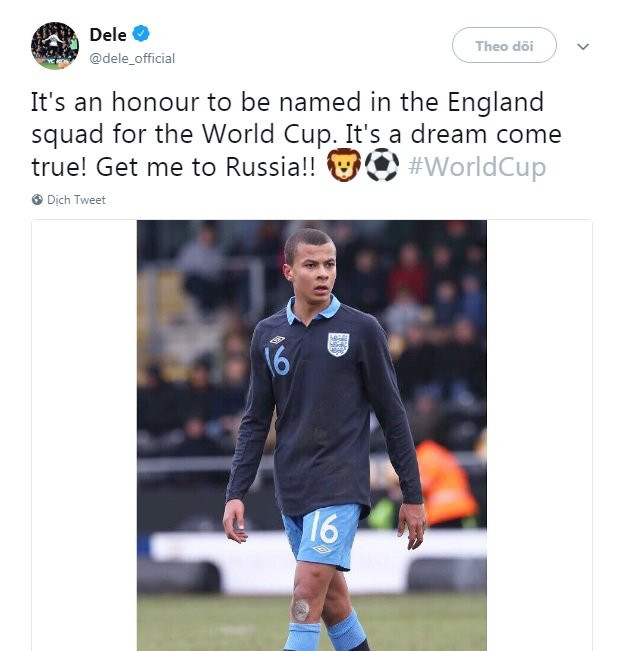Open the tweet options chevron menu
This screenshot has height=651, width=623.
tap(584, 47)
